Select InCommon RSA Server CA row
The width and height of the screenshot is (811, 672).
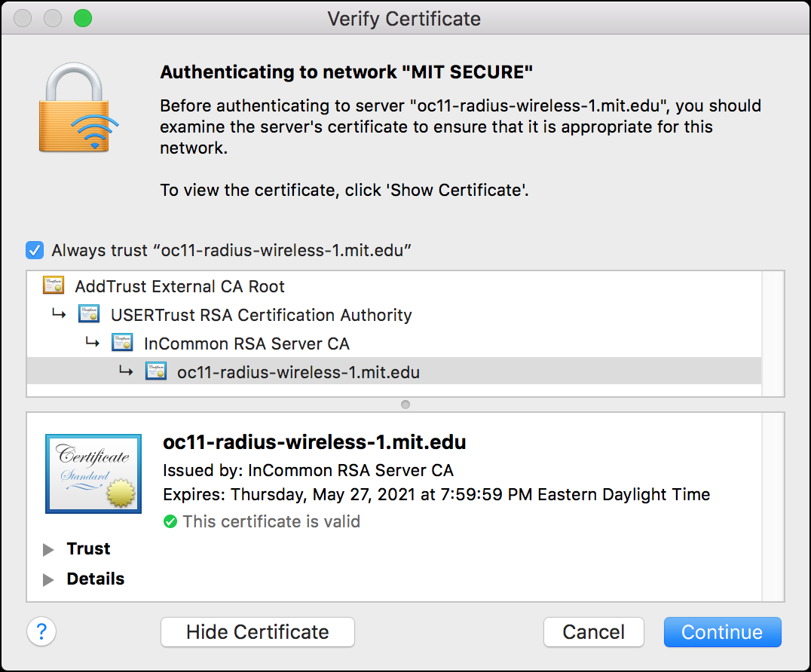393,344
